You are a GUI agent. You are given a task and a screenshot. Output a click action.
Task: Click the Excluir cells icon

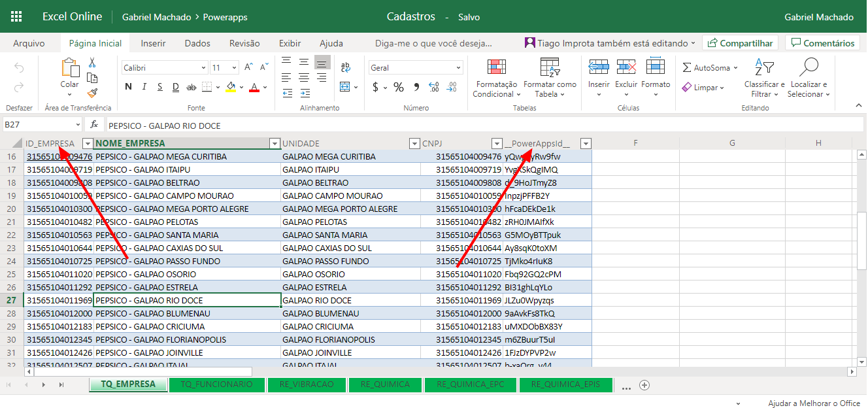[626, 67]
